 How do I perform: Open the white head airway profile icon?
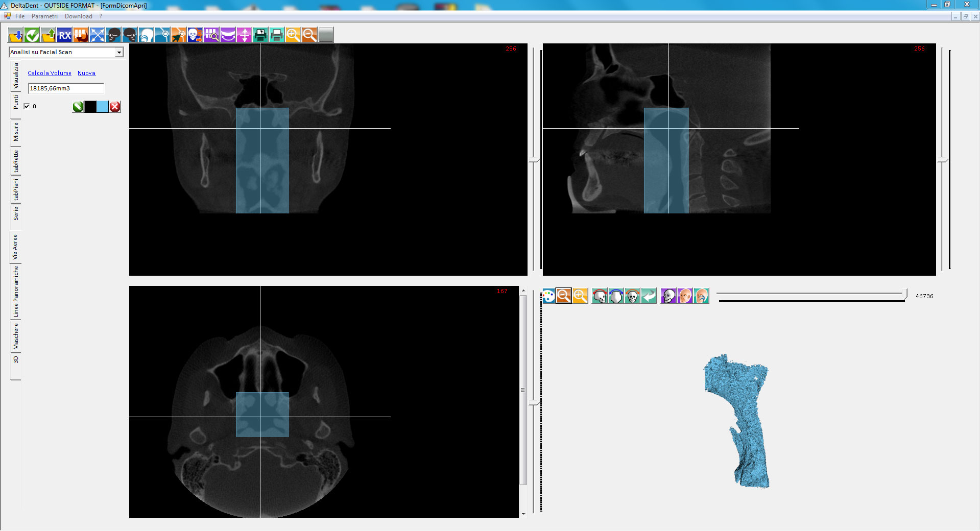click(147, 35)
